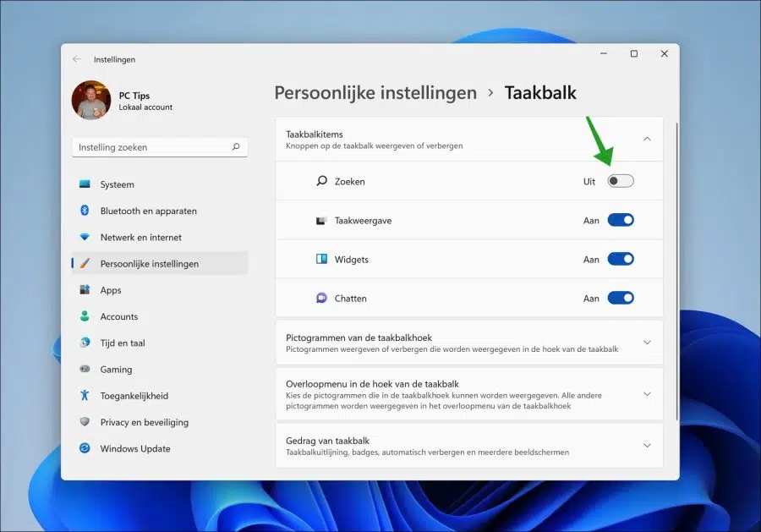Go to Tijd en taal
This screenshot has width=761, height=532.
(160, 343)
